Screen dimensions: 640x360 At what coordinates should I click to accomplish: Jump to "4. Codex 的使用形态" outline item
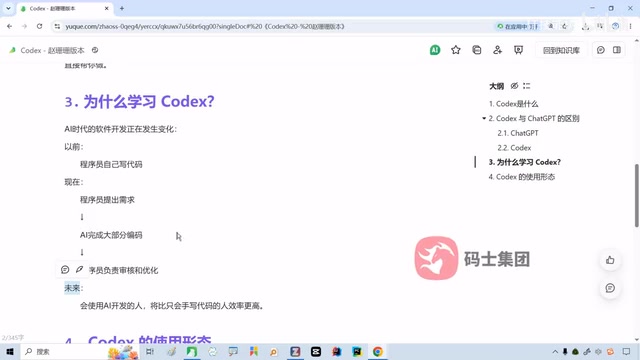click(521, 177)
